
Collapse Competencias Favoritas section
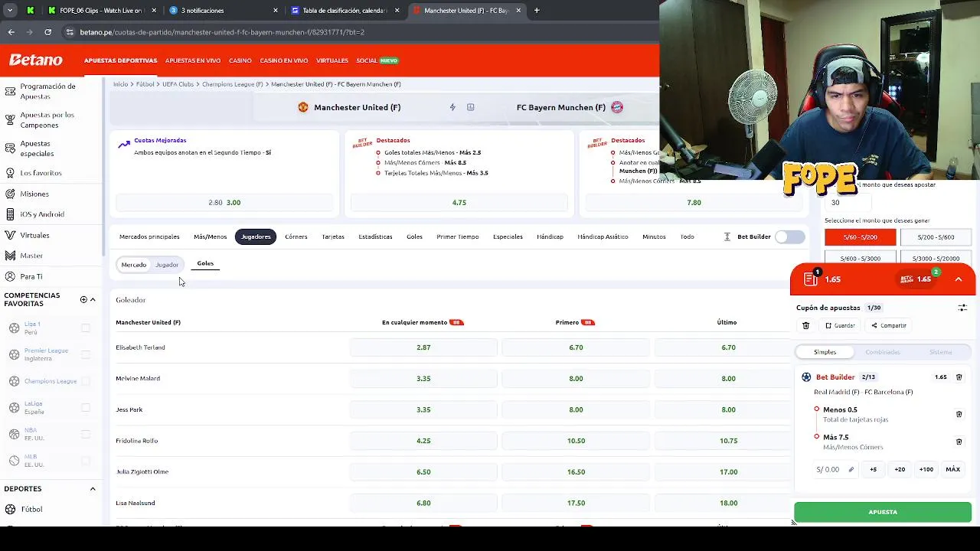93,299
